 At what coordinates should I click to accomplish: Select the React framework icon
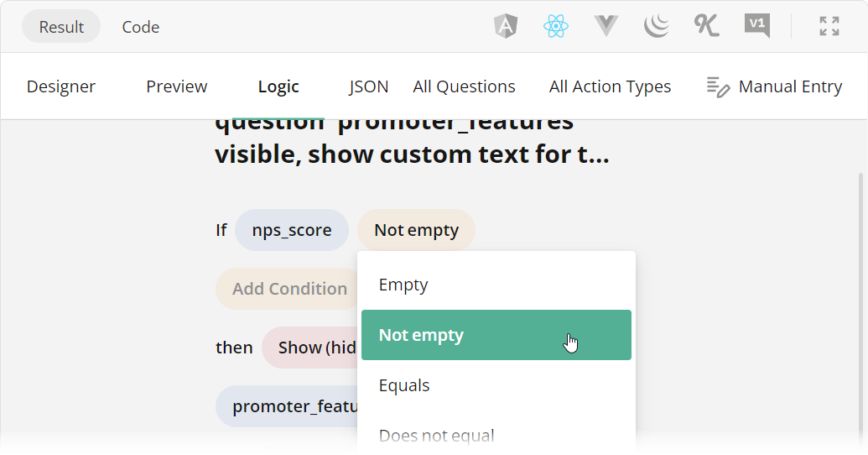coord(556,26)
